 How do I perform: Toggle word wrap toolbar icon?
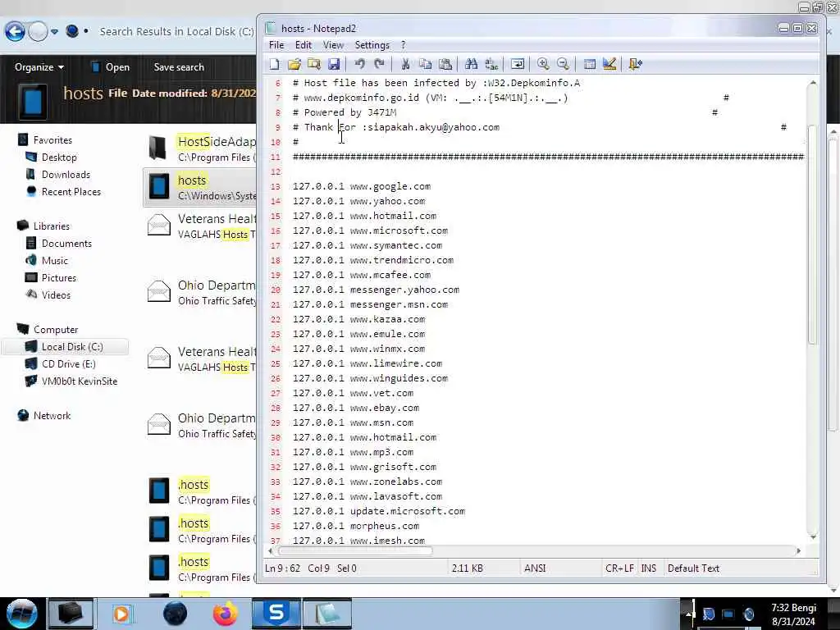click(x=518, y=64)
